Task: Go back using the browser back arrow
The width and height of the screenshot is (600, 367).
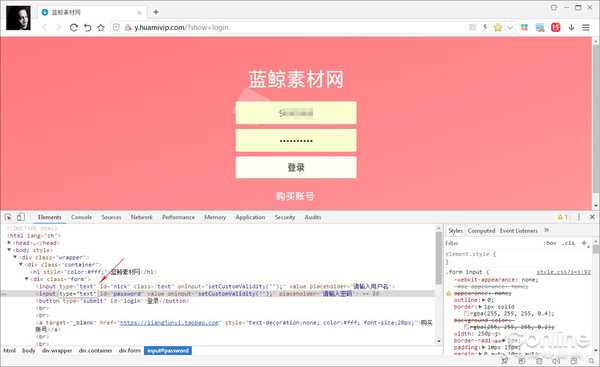Action: (45, 28)
